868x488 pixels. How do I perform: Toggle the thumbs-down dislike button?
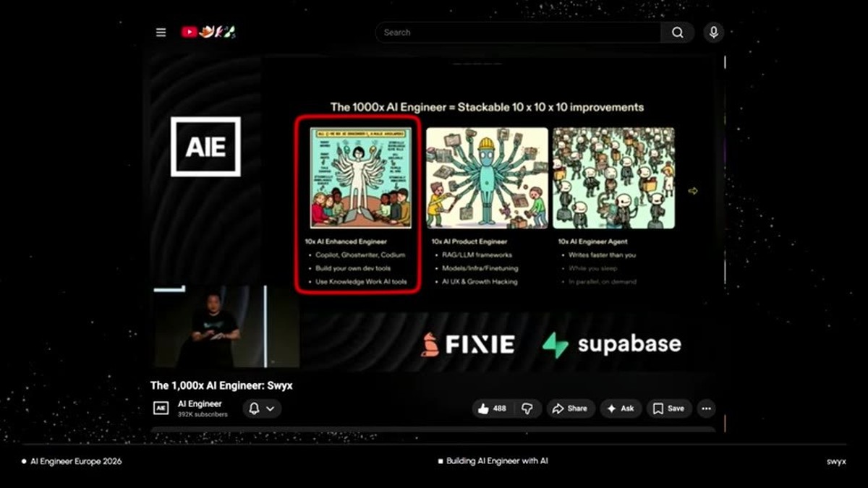(x=527, y=408)
